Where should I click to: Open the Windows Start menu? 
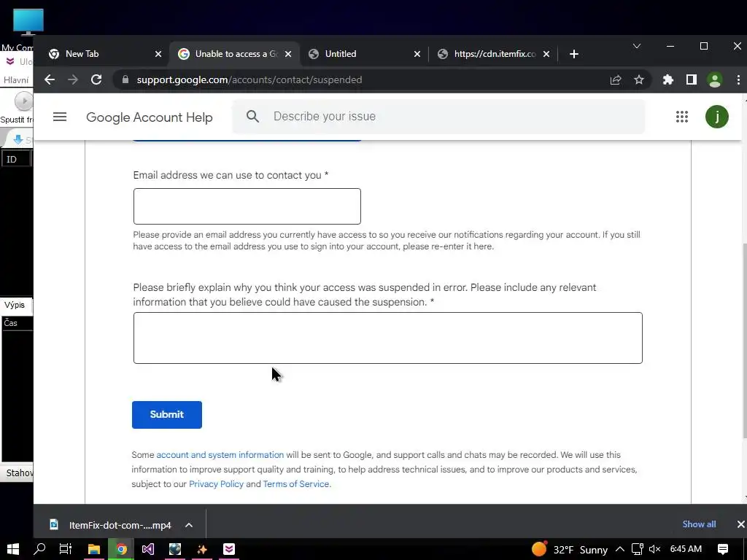tap(13, 549)
